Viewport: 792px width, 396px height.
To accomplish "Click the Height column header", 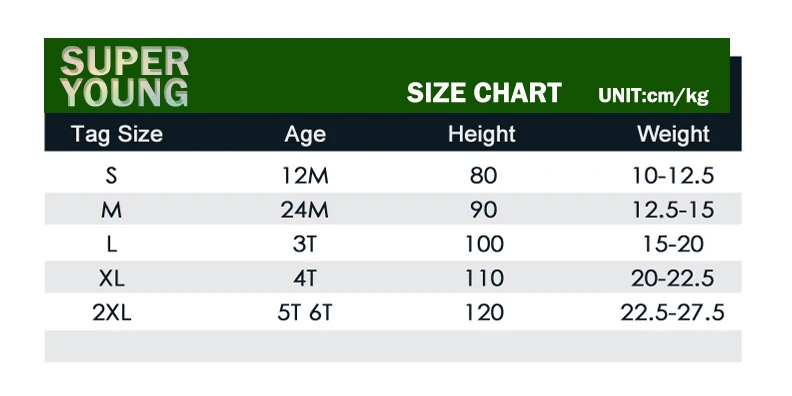I will coord(481,134).
